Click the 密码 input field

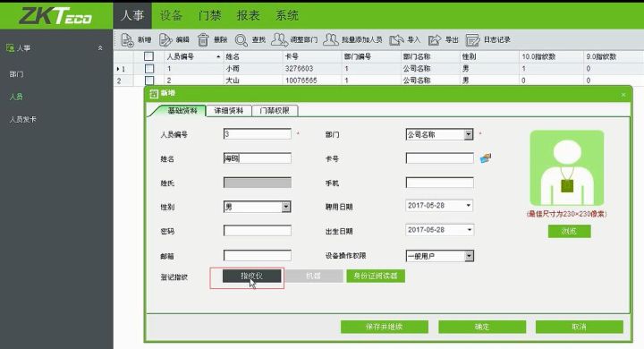click(x=257, y=231)
